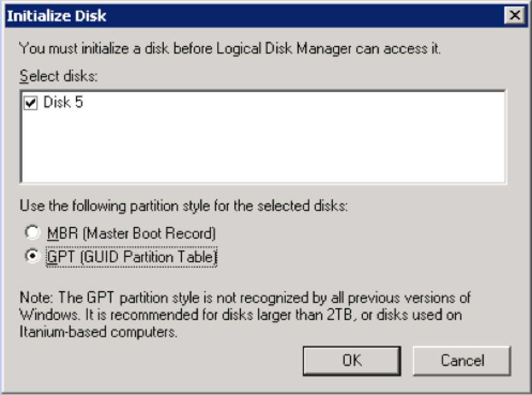Close the Initialize Disk dialog with X
Image resolution: width=532 pixels, height=395 pixels.
[x=515, y=16]
